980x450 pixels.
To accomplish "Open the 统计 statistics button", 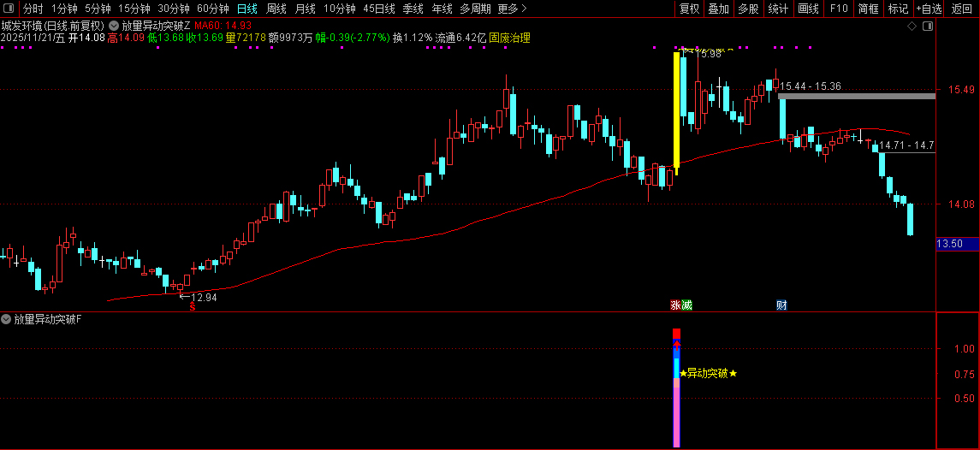I will click(x=778, y=9).
